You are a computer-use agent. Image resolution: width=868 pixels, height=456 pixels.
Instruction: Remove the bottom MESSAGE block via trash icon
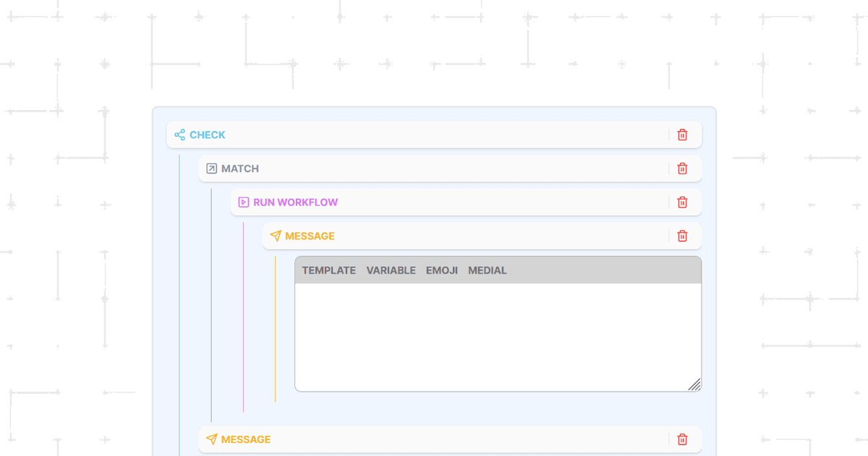pyautogui.click(x=682, y=439)
